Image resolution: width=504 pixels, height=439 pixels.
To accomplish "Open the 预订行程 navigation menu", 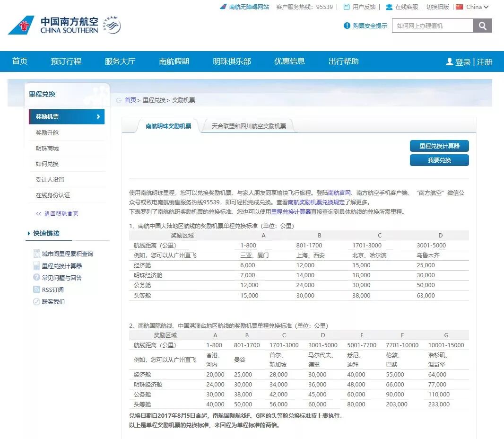I will [x=66, y=61].
